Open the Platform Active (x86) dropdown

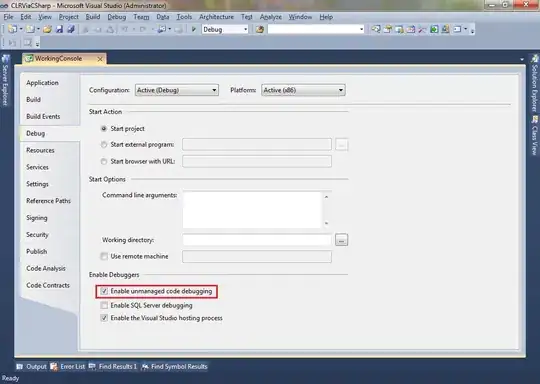(303, 90)
